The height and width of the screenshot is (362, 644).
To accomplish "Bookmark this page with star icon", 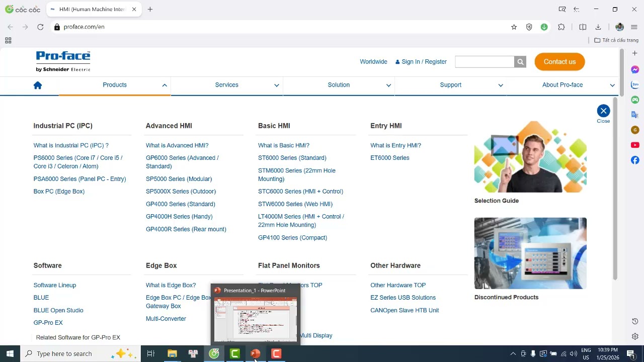I will click(x=514, y=27).
